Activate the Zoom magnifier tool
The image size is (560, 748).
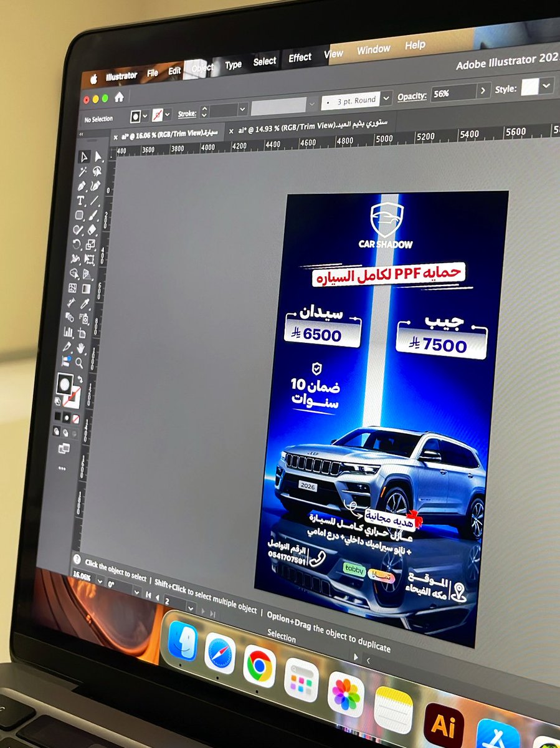tap(80, 362)
